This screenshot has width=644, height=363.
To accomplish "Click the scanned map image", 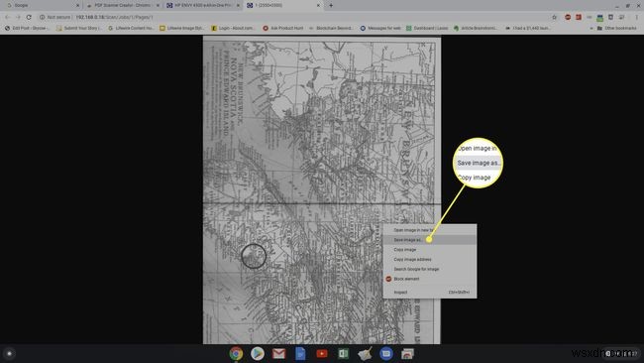I will (x=322, y=189).
